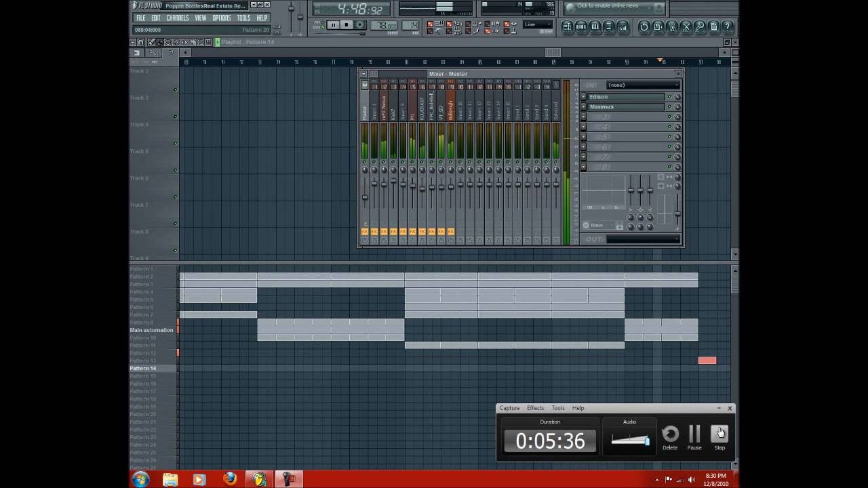
Task: Click the red clip on Pattern 13 row
Action: pos(707,361)
